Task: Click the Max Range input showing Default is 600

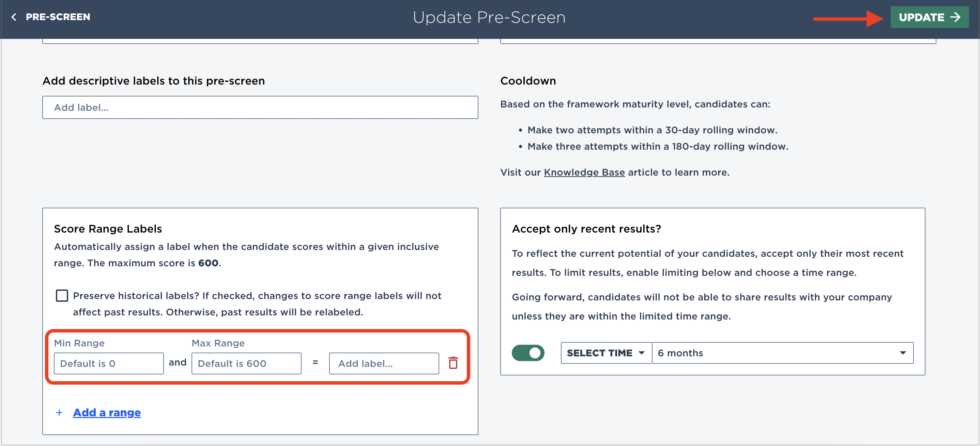Action: [246, 363]
